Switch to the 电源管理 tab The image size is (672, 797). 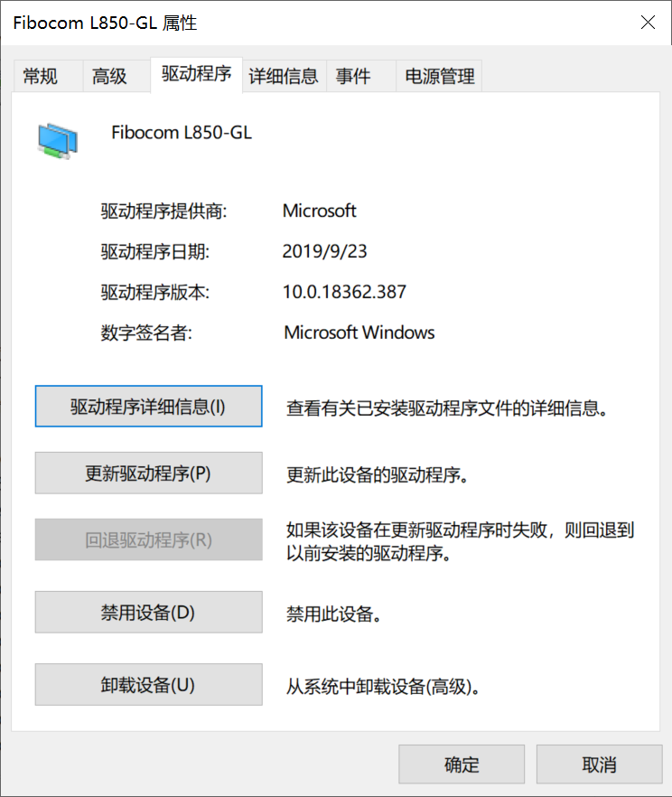440,76
